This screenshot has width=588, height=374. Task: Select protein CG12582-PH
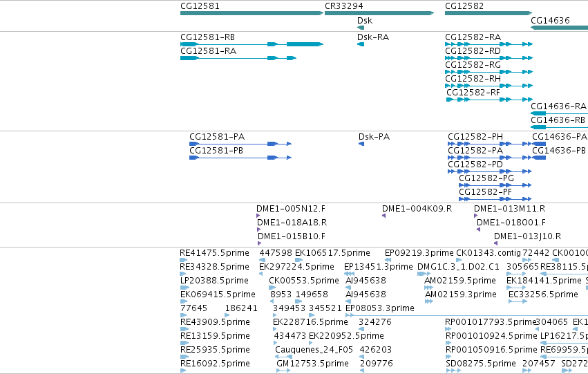489,144
